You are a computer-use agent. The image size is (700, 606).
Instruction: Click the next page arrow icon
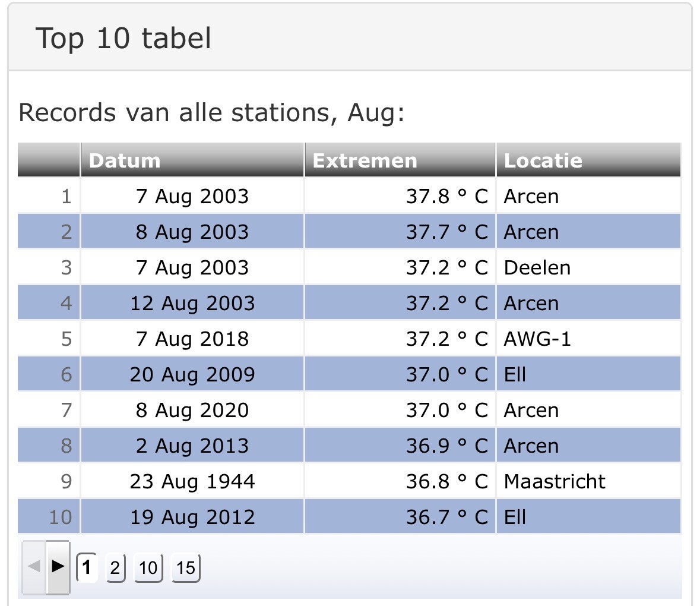pos(58,567)
